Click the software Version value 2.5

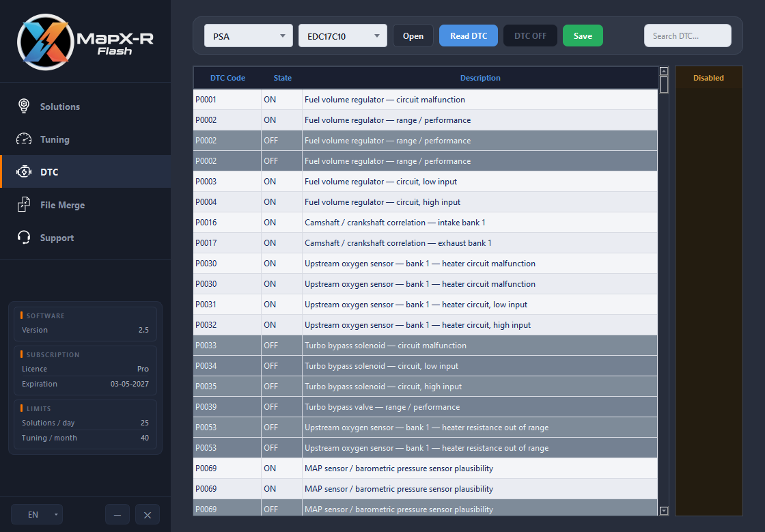point(143,330)
